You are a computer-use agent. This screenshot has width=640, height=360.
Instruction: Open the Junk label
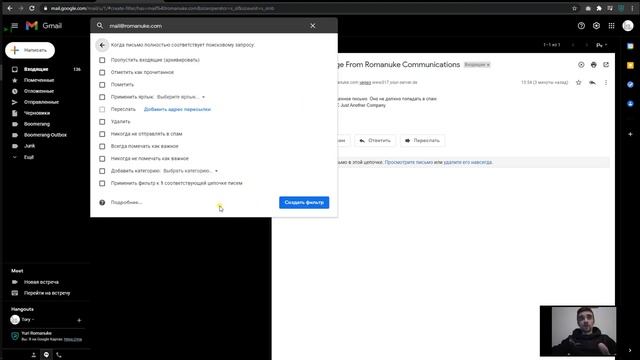[x=29, y=146]
